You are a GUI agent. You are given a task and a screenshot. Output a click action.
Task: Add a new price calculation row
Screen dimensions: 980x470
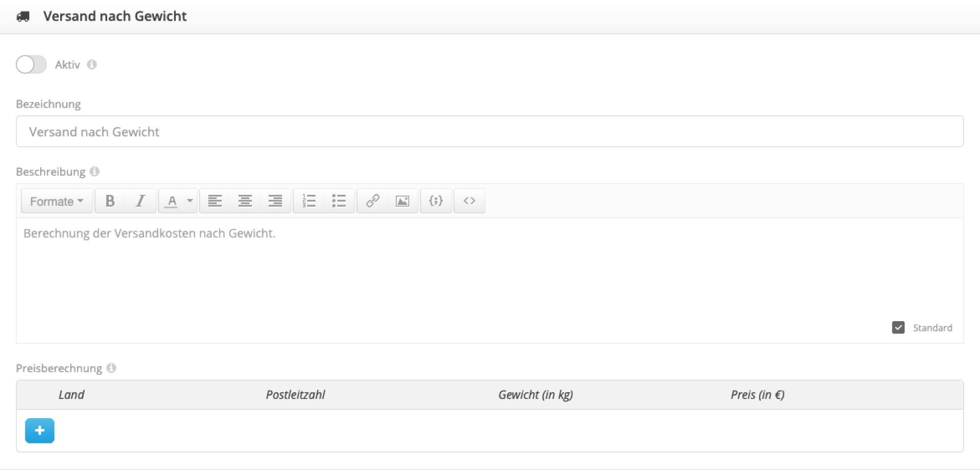pos(40,431)
